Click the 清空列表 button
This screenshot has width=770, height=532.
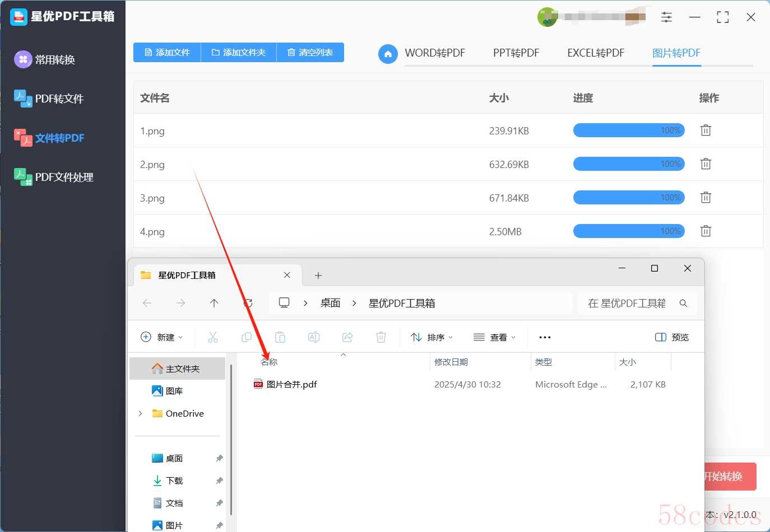pyautogui.click(x=310, y=52)
